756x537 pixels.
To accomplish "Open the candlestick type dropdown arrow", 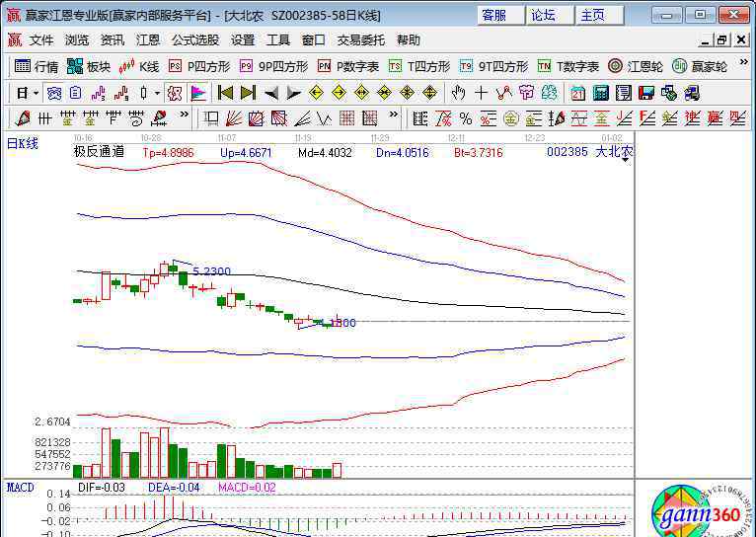I will [x=157, y=93].
